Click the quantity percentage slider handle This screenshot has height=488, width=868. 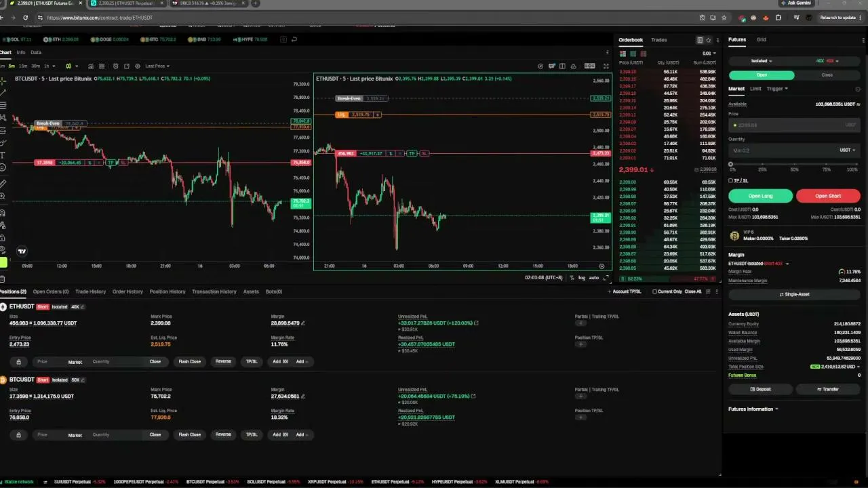730,164
